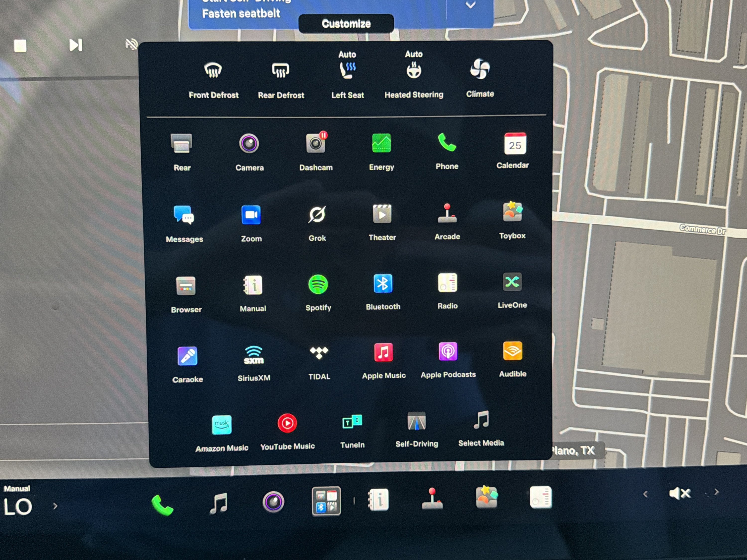The width and height of the screenshot is (747, 560).
Task: Unmute the volume speaker icon
Action: point(680,494)
